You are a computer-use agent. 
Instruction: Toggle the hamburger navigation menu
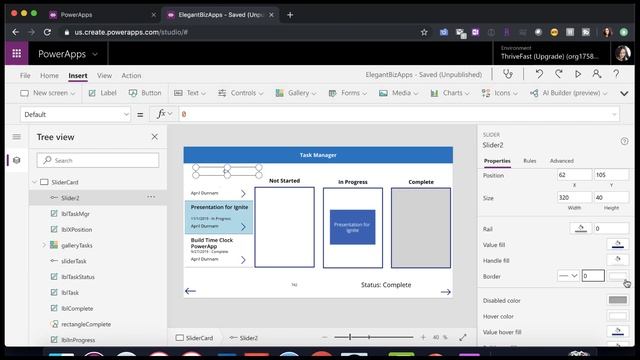pos(17,137)
